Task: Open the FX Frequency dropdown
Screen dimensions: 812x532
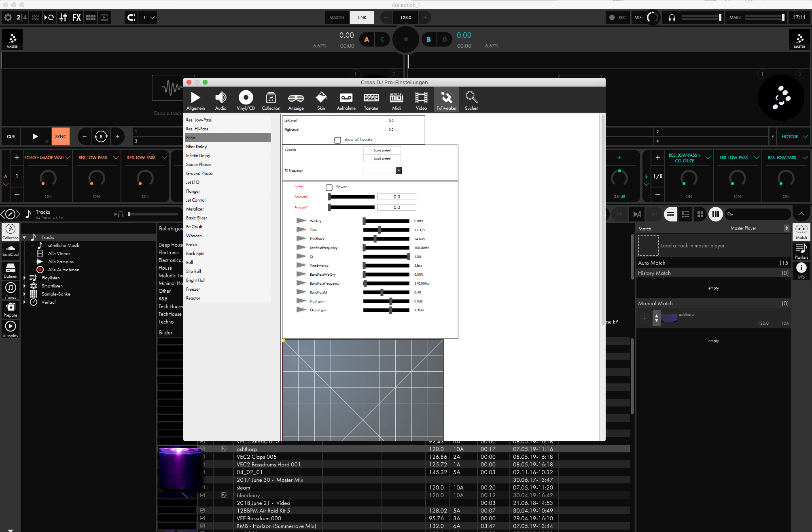Action: tap(399, 170)
